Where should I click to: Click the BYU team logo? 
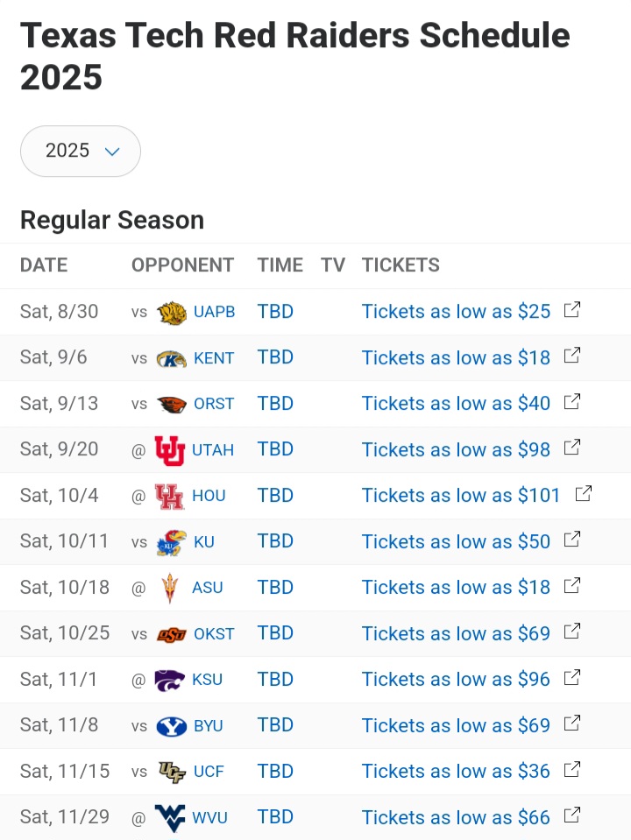click(x=172, y=726)
